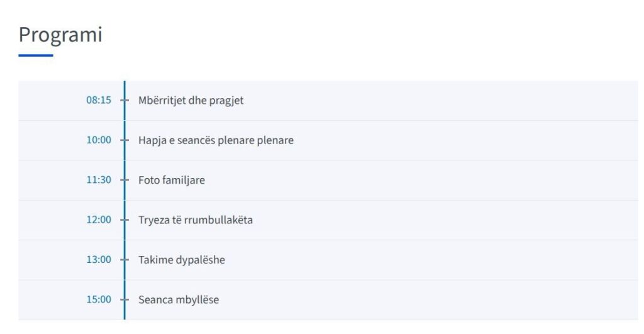Choose the 15:00 time label
This screenshot has width=644, height=334.
click(99, 299)
